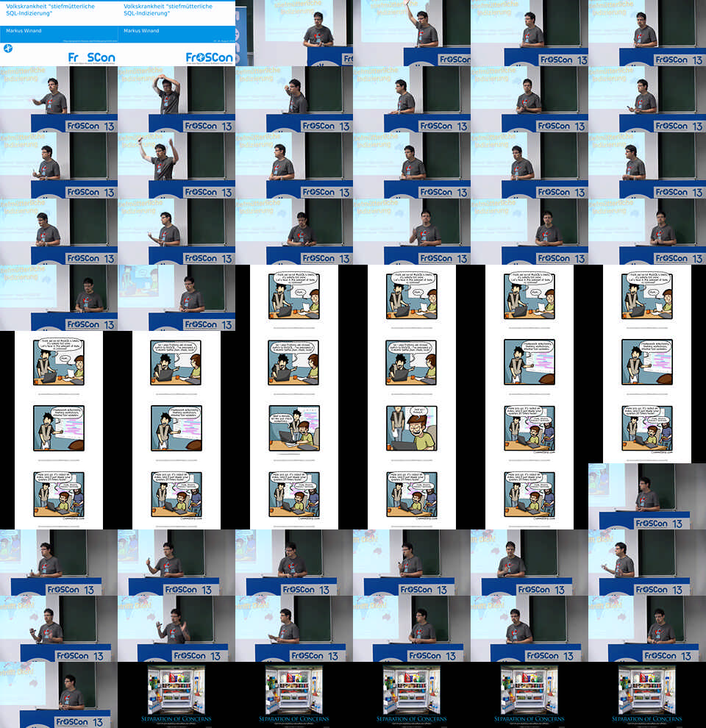The height and width of the screenshot is (728, 706).
Task: Open title slide thumbnail with incomplete "Fr SCon" logo
Action: click(x=59, y=33)
